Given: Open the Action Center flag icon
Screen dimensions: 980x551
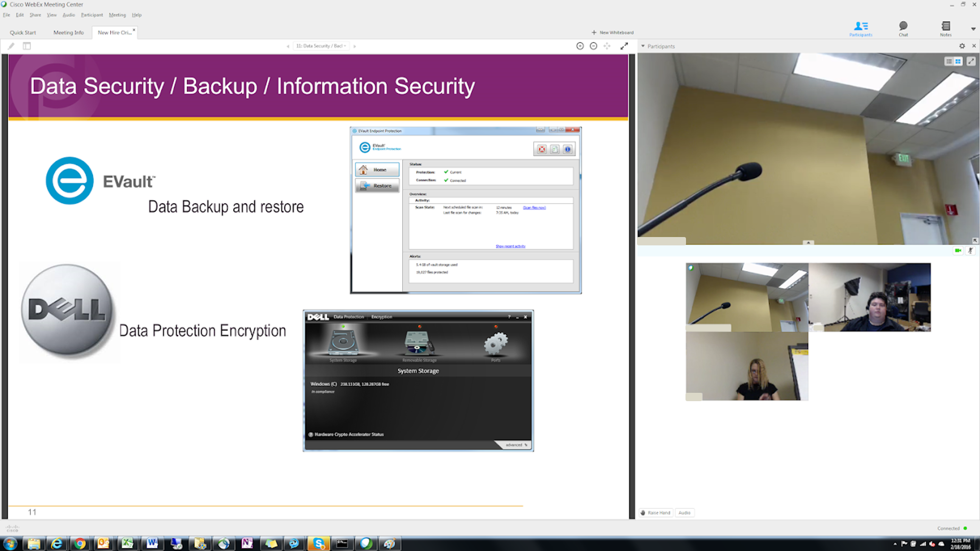Looking at the screenshot, I should pos(904,544).
